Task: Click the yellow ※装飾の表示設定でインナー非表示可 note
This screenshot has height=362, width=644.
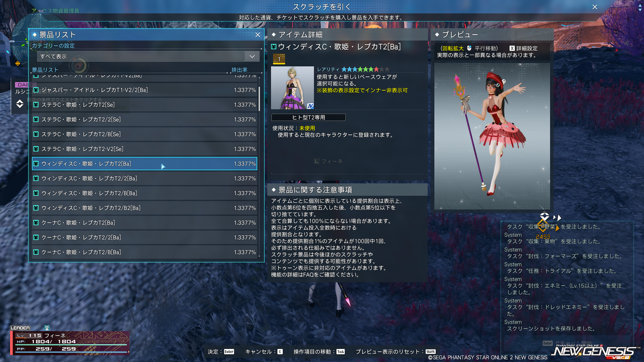Action: [x=362, y=90]
